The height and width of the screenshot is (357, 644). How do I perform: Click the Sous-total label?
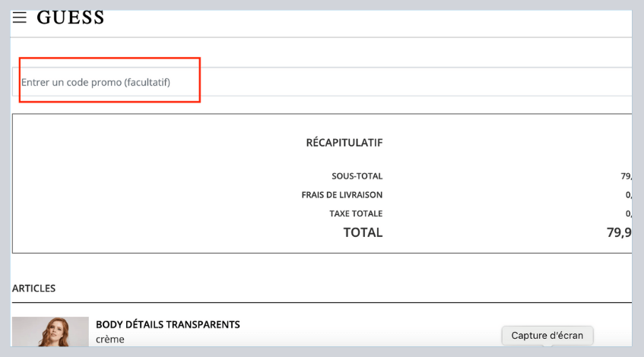[357, 176]
